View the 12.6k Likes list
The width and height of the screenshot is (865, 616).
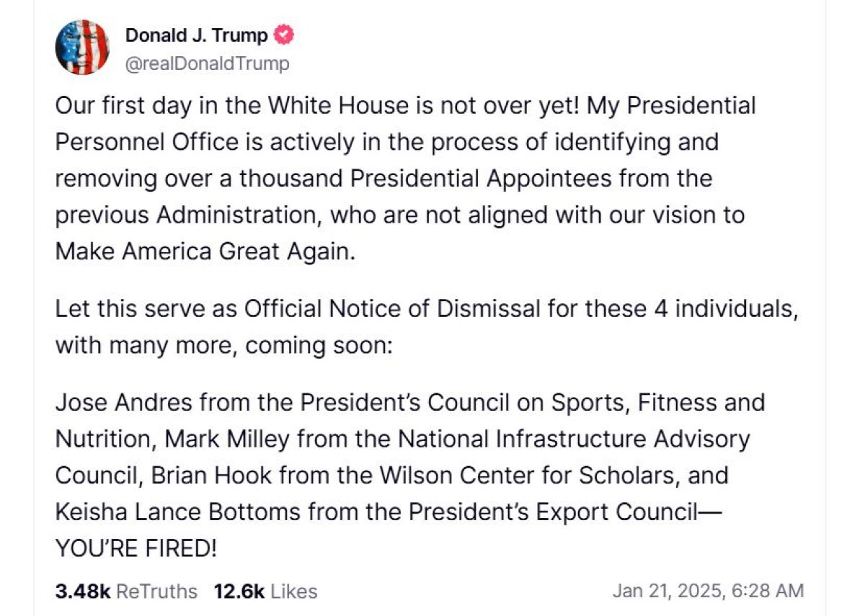click(x=265, y=592)
